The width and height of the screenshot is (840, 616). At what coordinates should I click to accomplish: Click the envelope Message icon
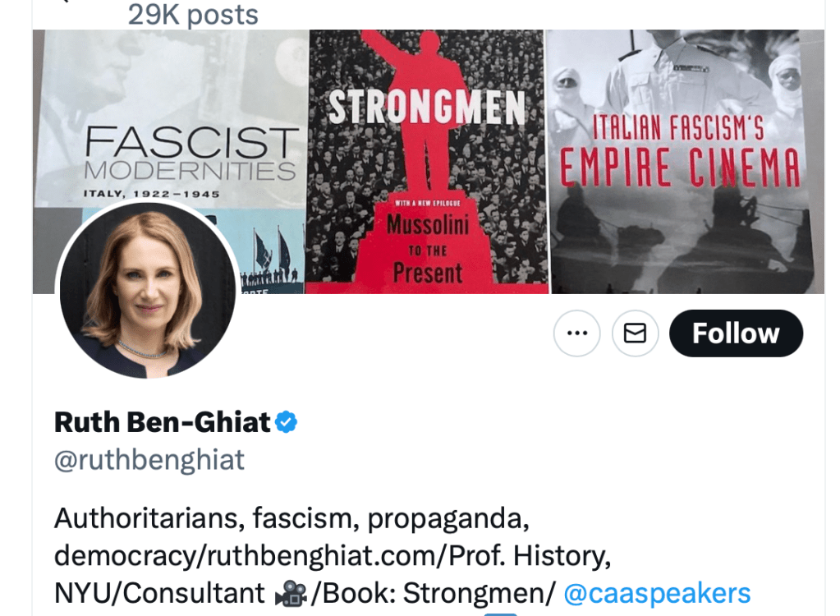pos(635,333)
